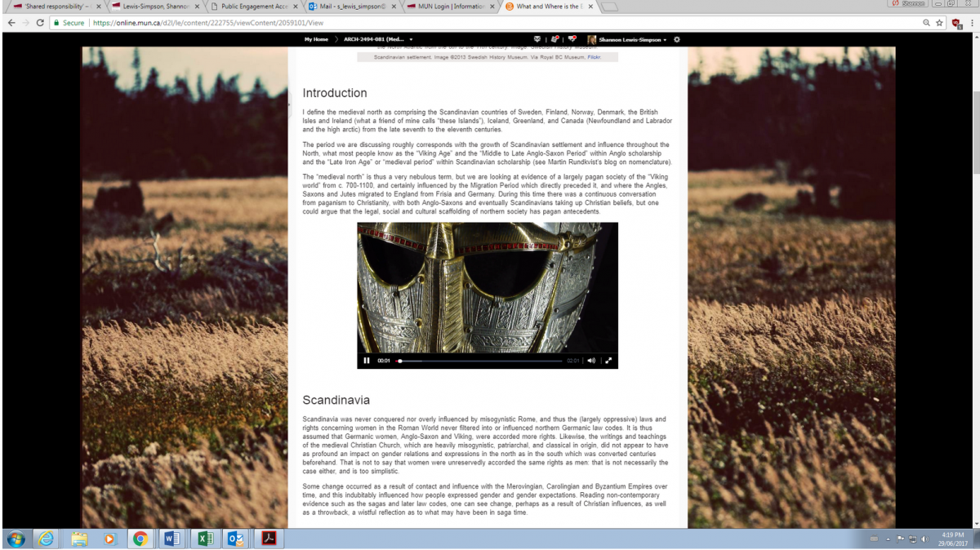Open Adobe Acrobat from the taskbar

point(269,539)
